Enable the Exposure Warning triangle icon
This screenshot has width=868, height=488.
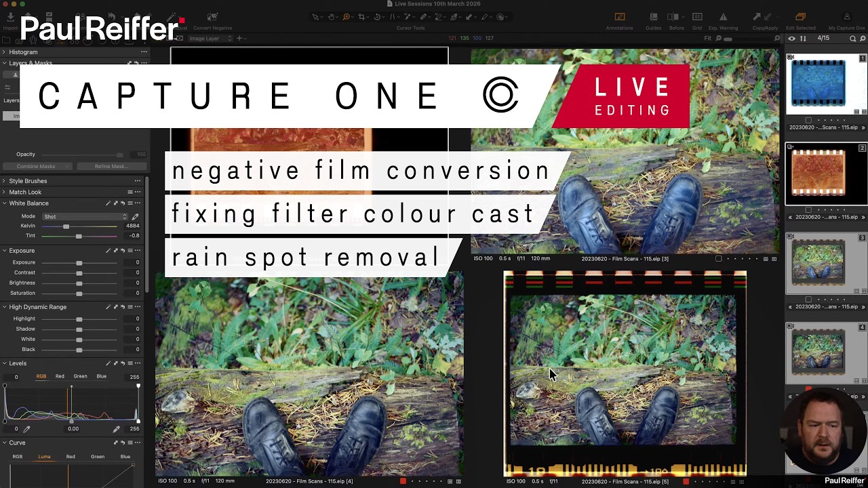pos(723,18)
